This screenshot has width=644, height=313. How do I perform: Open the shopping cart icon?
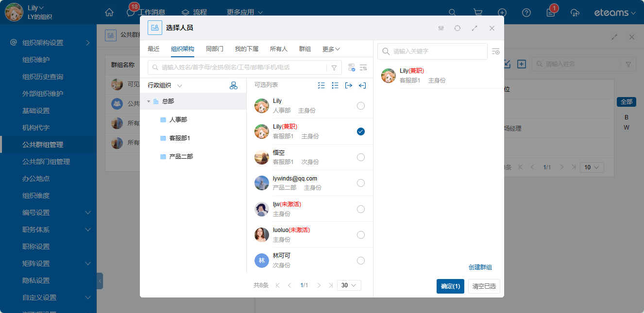point(478,13)
